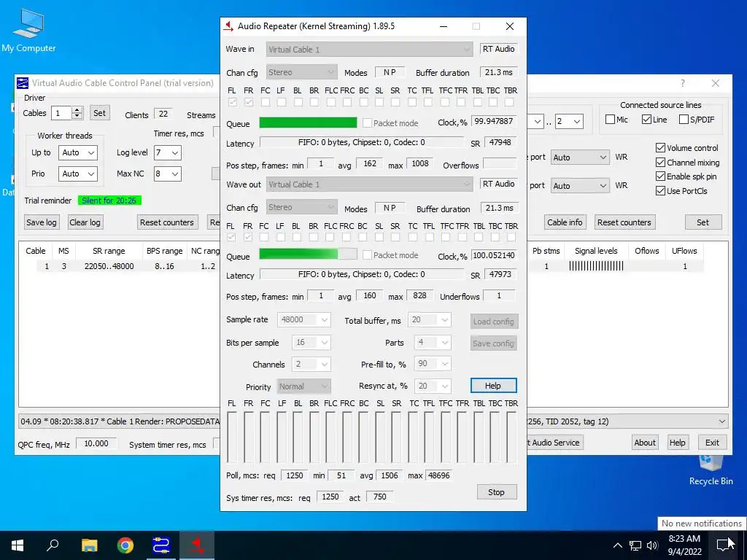Toggle Enable spk pin checkbox

tap(660, 176)
